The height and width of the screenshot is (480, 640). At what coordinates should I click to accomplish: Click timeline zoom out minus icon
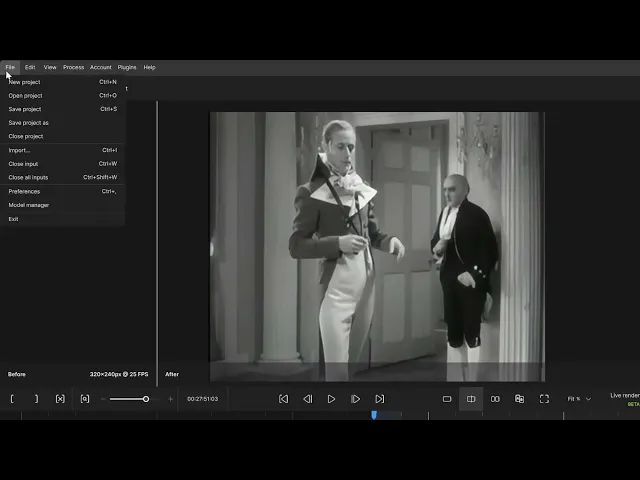tap(103, 399)
